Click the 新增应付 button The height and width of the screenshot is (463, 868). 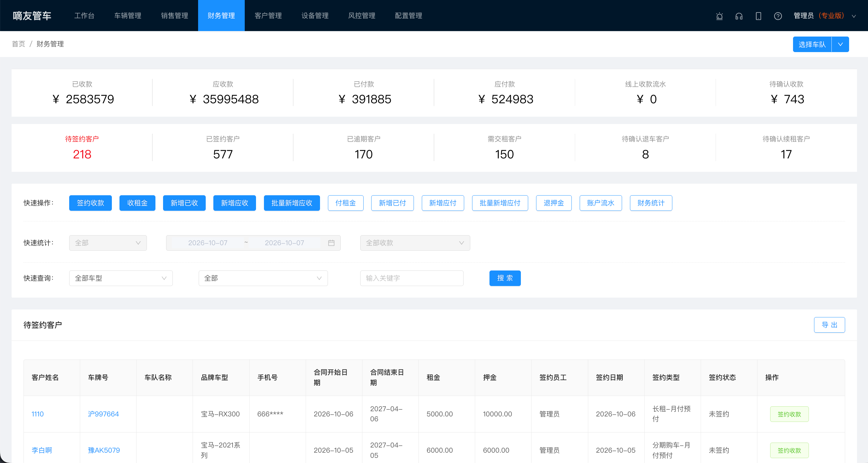pos(443,203)
